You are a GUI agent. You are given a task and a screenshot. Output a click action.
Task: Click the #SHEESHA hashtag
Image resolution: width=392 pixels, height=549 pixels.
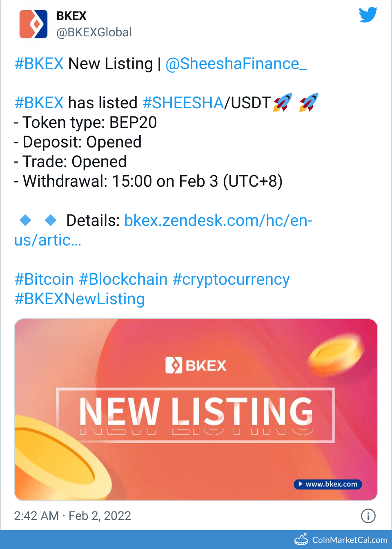[x=183, y=103]
